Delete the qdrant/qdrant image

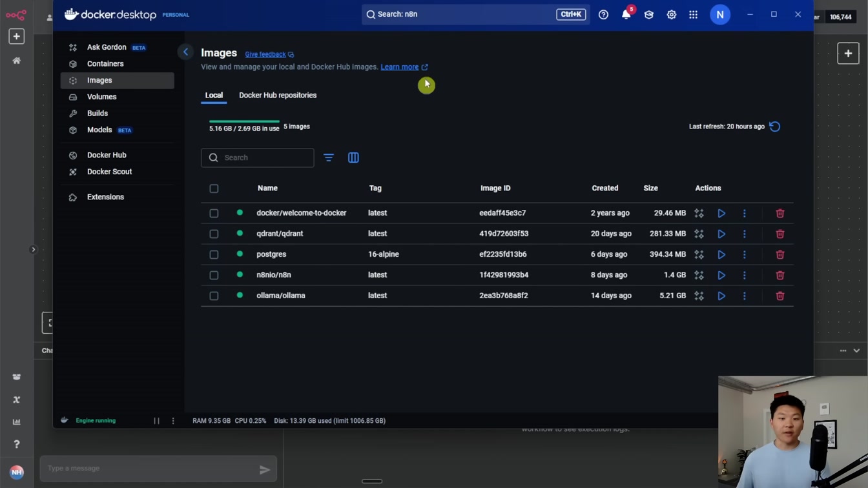(780, 234)
